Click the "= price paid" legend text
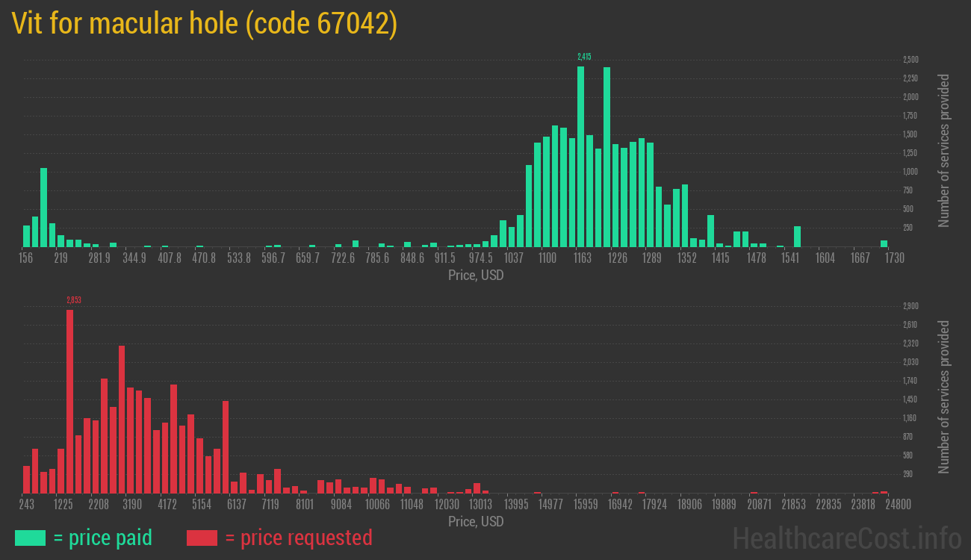The height and width of the screenshot is (560, 971). 103,538
